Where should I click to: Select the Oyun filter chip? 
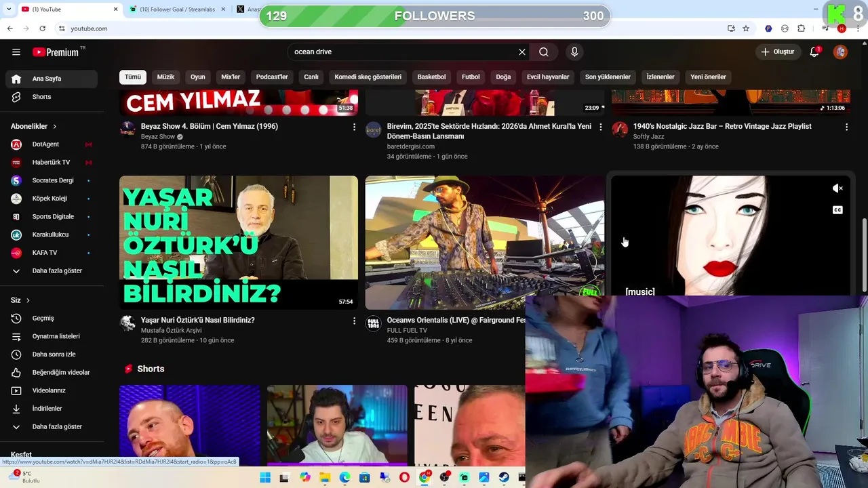pos(197,77)
